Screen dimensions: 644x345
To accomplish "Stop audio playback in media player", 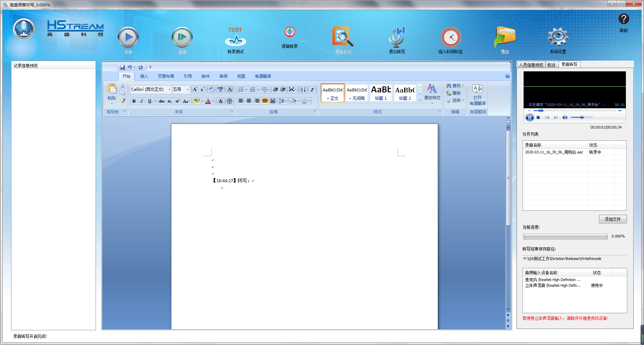I will (538, 118).
